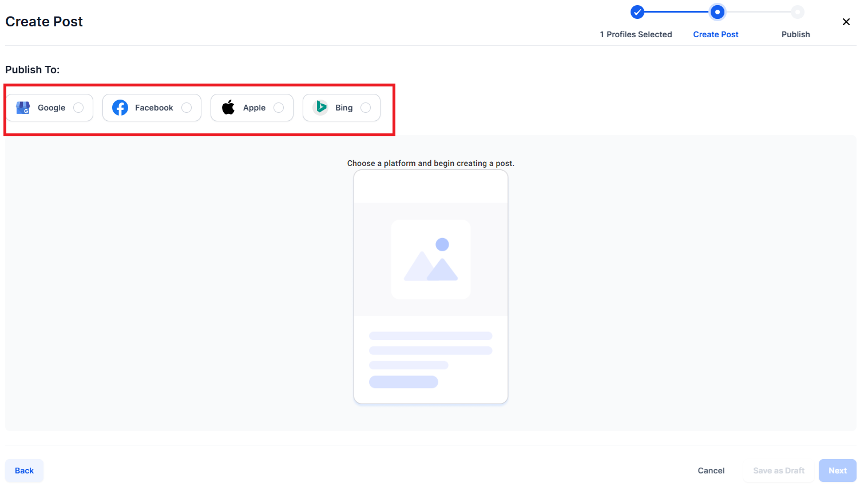This screenshot has width=868, height=486.
Task: Click the Facebook logo icon
Action: tap(120, 108)
